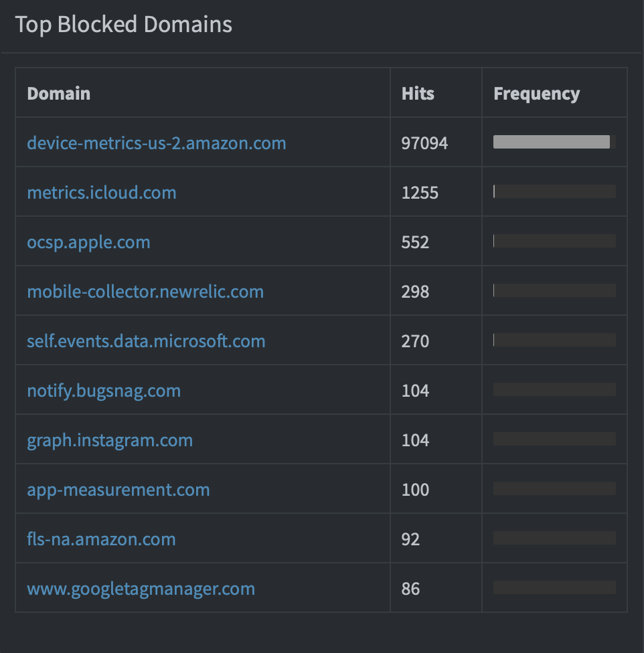Open fls-na.amazon.com domain link
This screenshot has height=653, width=644.
point(101,539)
